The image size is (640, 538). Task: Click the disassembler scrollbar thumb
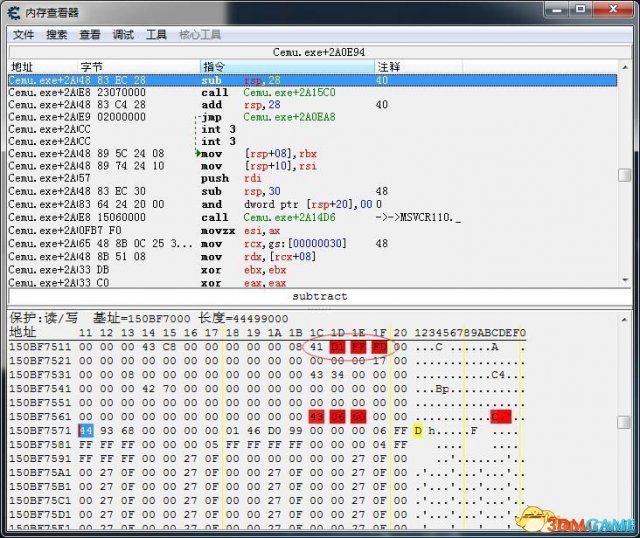625,176
